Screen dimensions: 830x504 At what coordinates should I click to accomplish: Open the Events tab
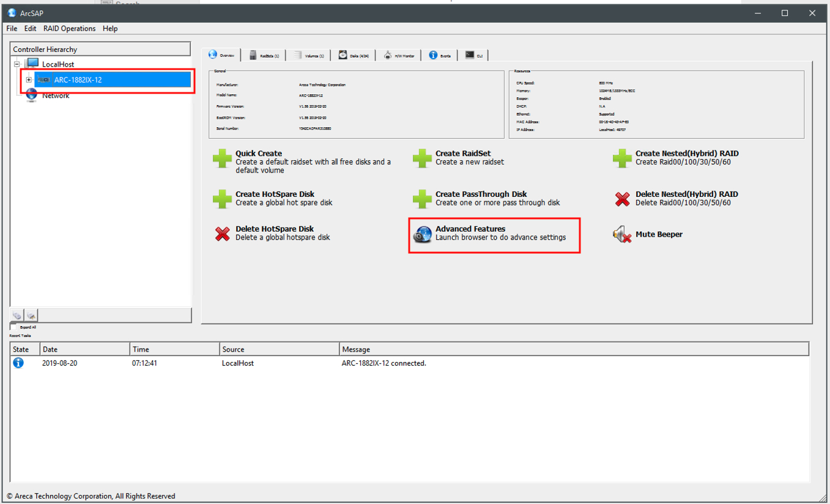click(x=440, y=56)
